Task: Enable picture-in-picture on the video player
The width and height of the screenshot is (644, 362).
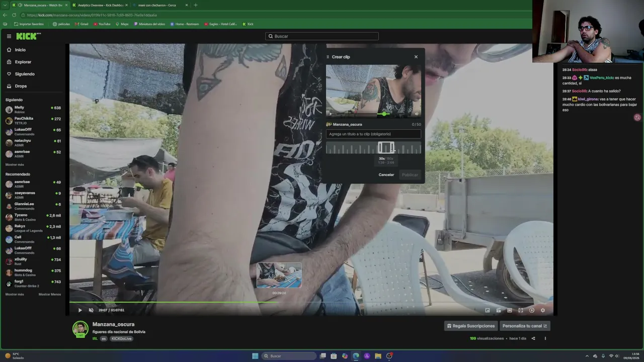Action: pyautogui.click(x=487, y=310)
